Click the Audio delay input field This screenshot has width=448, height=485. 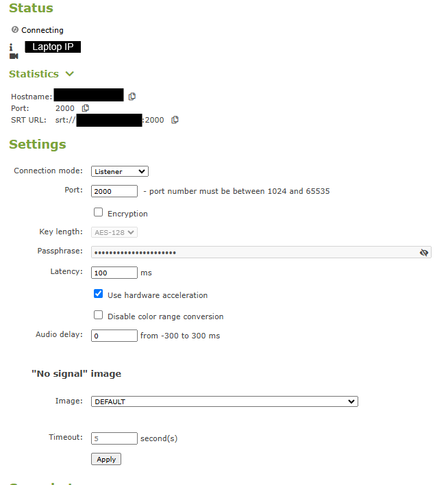114,336
